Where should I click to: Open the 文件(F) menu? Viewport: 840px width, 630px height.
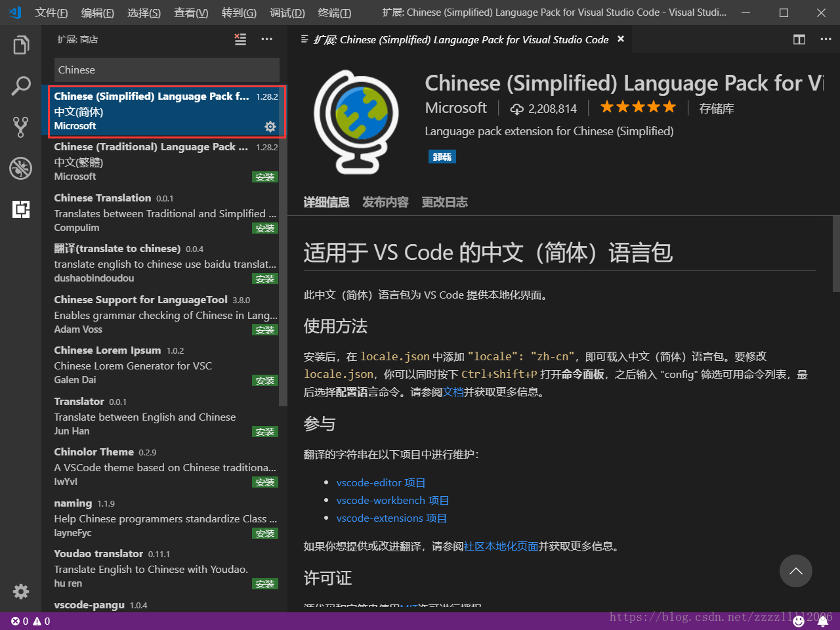51,12
